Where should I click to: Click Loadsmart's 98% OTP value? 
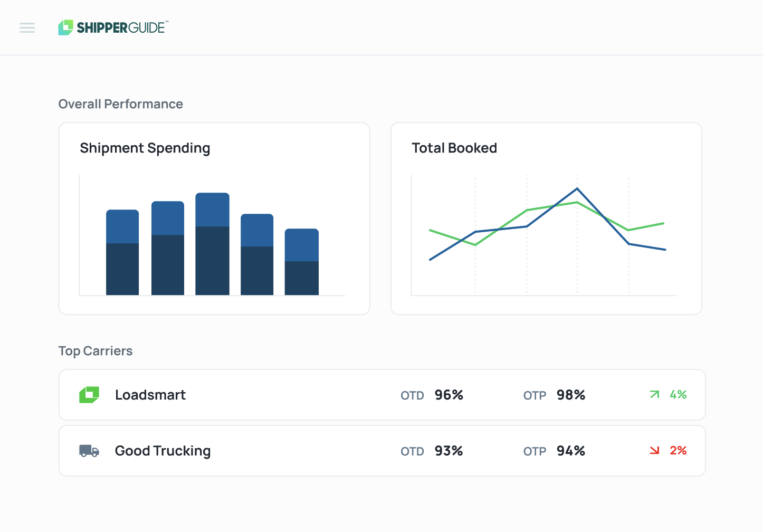571,395
